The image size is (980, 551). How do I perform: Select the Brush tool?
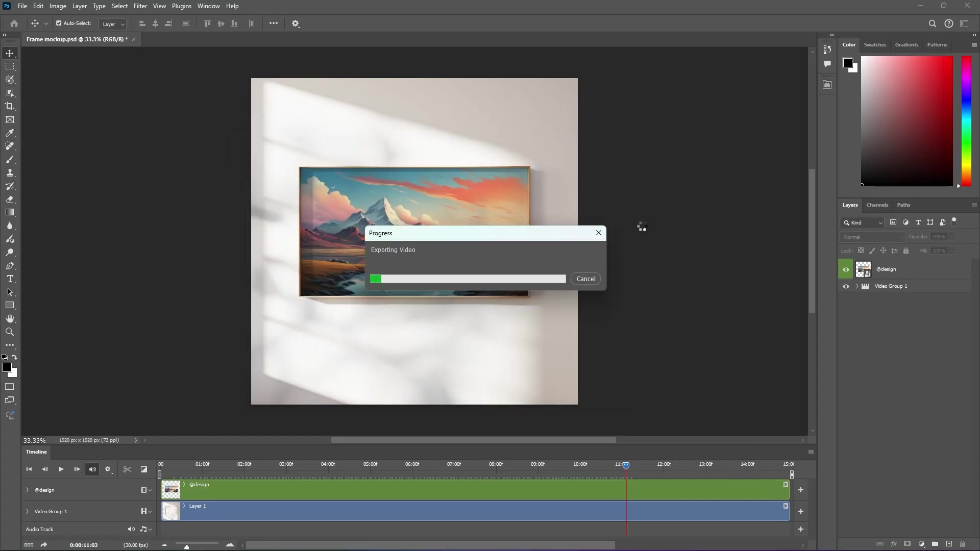10,159
